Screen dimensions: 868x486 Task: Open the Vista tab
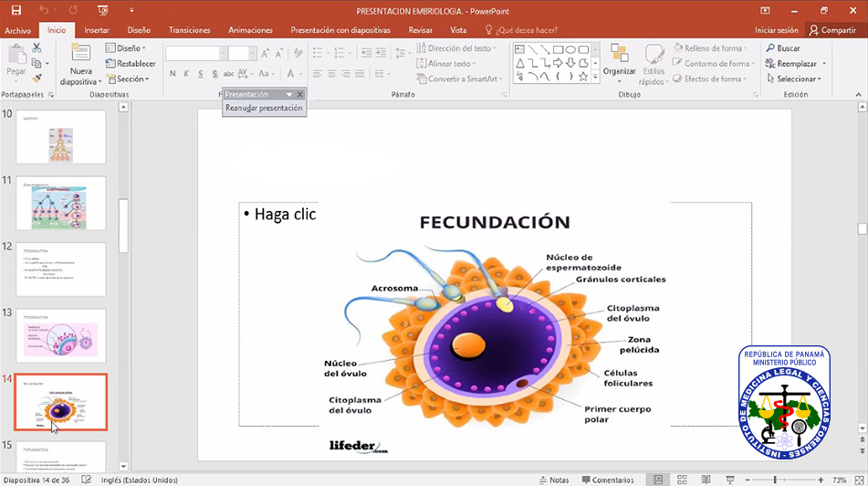pos(458,30)
